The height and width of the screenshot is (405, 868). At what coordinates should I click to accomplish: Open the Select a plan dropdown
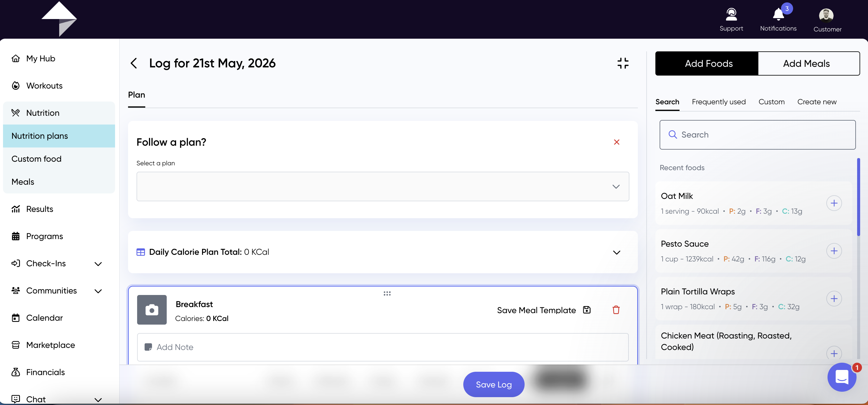click(x=382, y=186)
